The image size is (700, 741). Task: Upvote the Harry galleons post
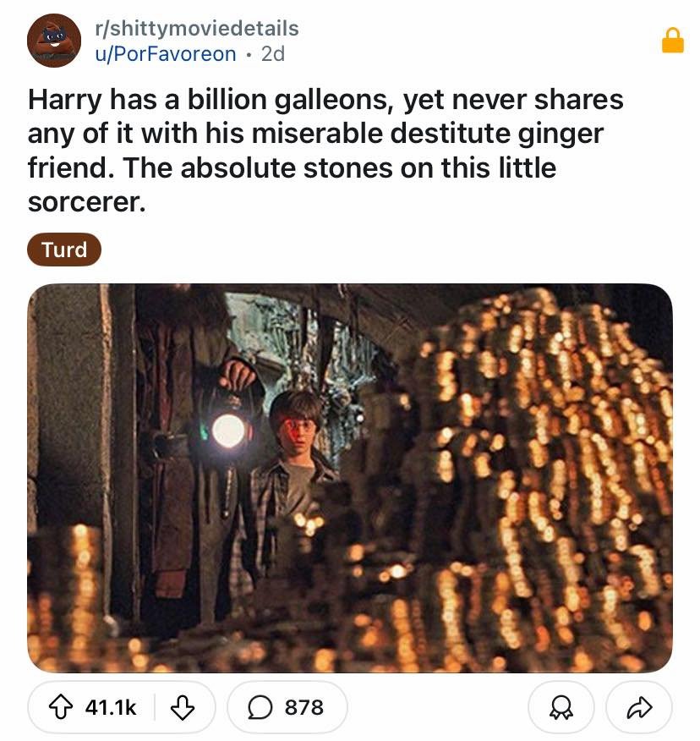(x=63, y=707)
